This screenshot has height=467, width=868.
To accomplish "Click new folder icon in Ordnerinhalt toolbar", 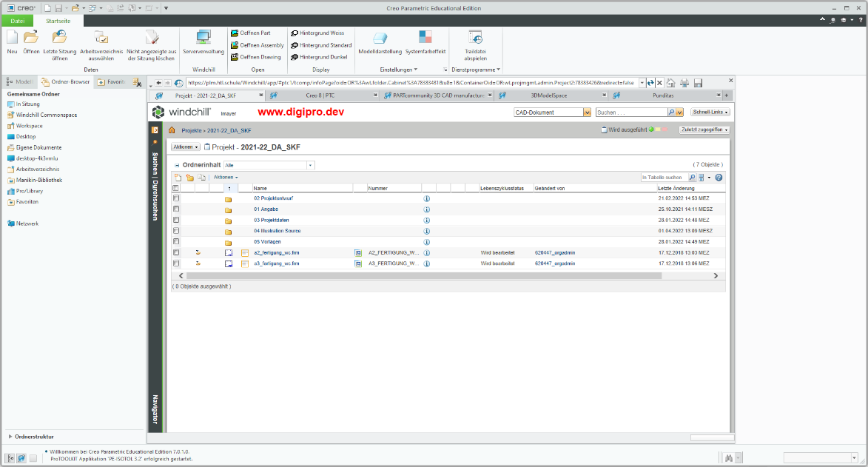I will [x=190, y=178].
